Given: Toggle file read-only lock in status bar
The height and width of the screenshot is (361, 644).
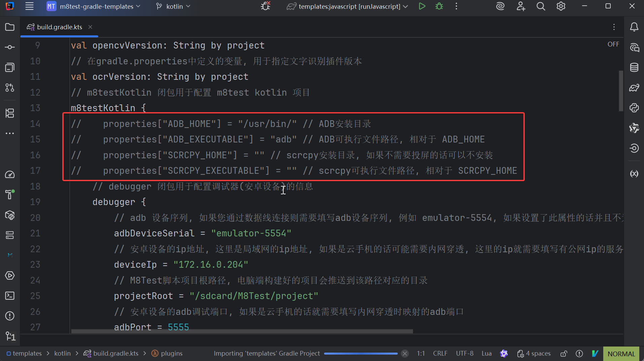Looking at the screenshot, I should 563,354.
